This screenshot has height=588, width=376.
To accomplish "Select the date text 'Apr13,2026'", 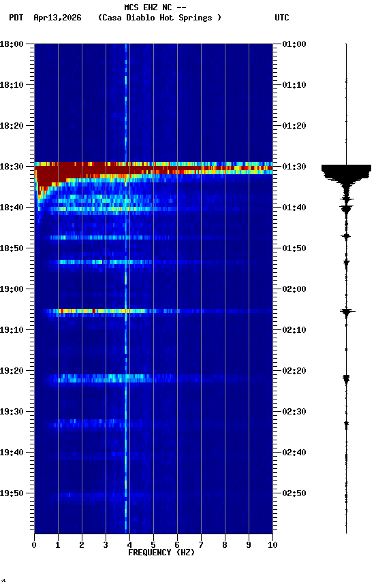I will 57,18.
